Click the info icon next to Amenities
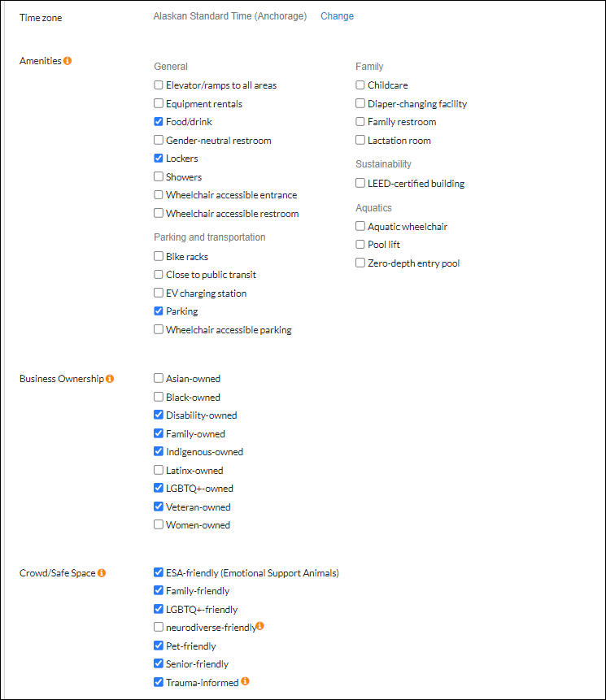Image resolution: width=606 pixels, height=700 pixels. [x=68, y=60]
